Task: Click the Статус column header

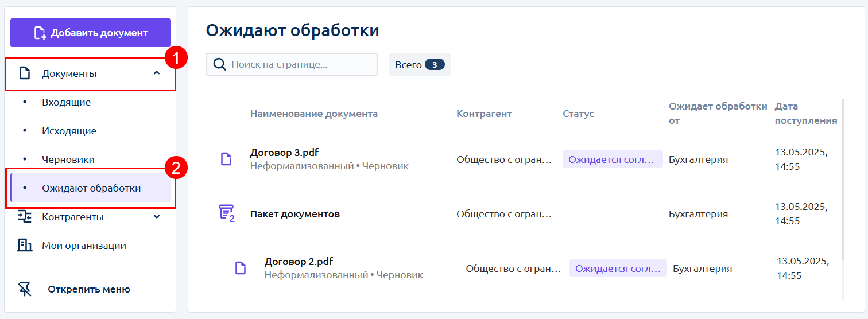Action: coord(578,114)
